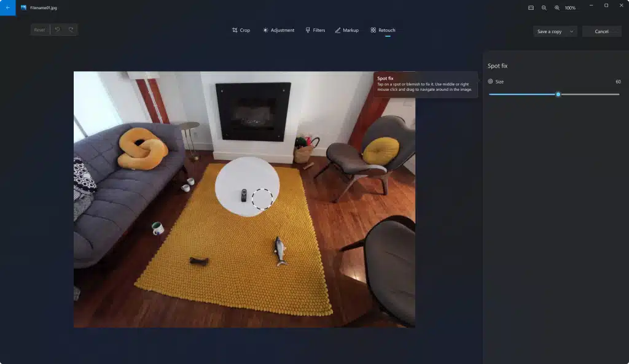
Task: Click the fit-to-window icon in title bar
Action: click(x=531, y=7)
